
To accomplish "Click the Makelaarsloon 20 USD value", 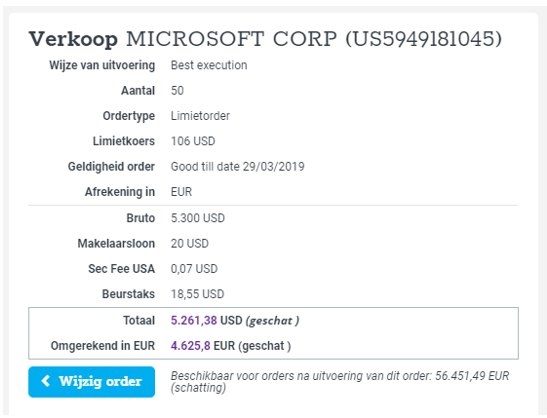I will (x=190, y=244).
